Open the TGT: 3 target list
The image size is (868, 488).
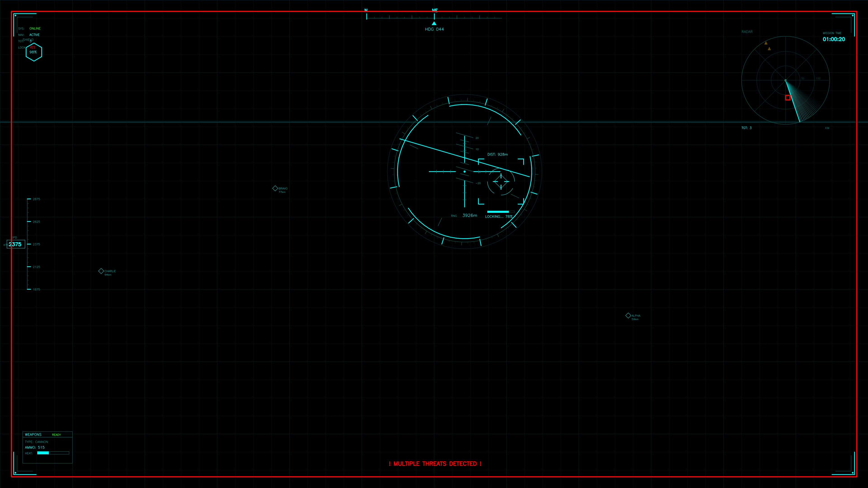tap(746, 128)
